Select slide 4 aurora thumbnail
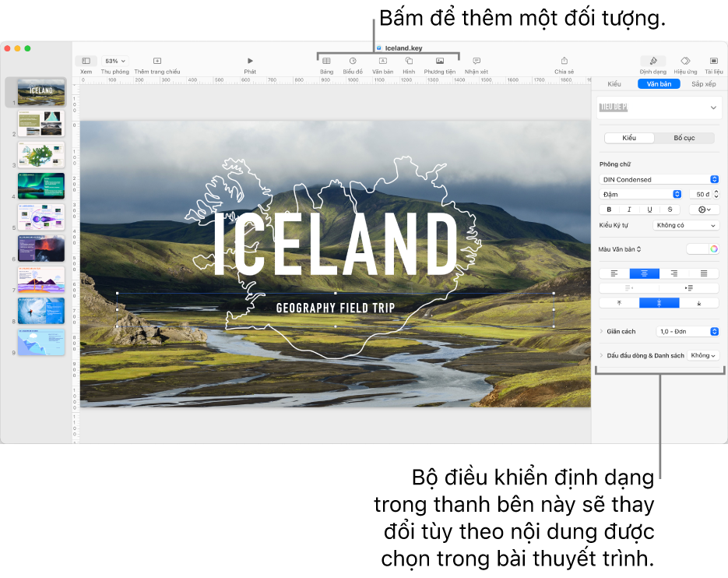Image resolution: width=728 pixels, height=578 pixels. 41,186
